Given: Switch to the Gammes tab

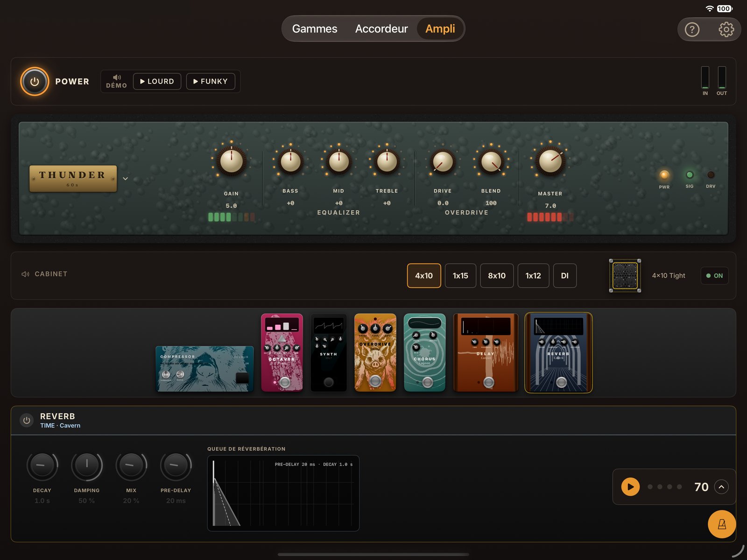Looking at the screenshot, I should coord(315,29).
